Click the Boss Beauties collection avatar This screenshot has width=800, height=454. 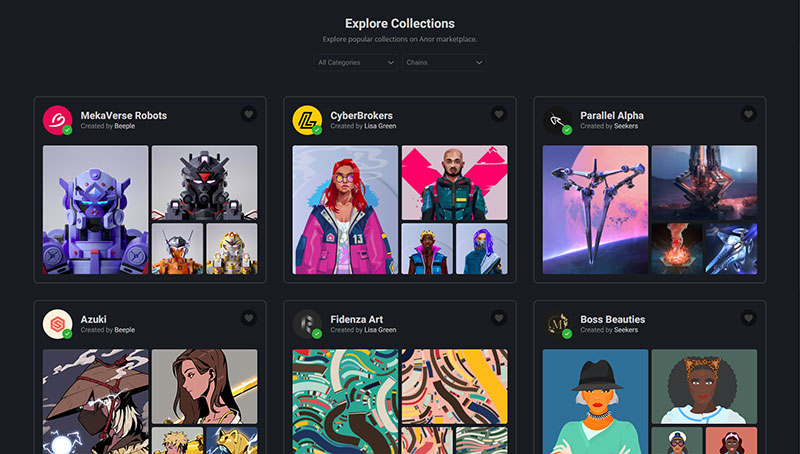557,324
